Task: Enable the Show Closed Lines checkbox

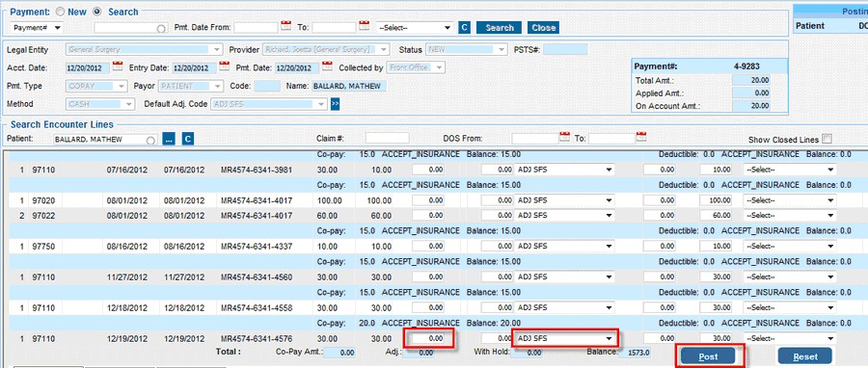Action: coord(827,140)
